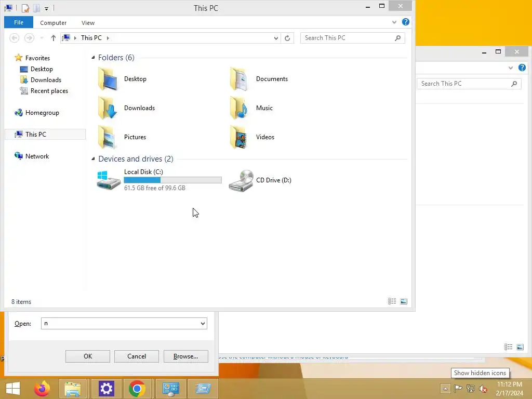
Task: Click Search This PC in background window
Action: (x=469, y=84)
